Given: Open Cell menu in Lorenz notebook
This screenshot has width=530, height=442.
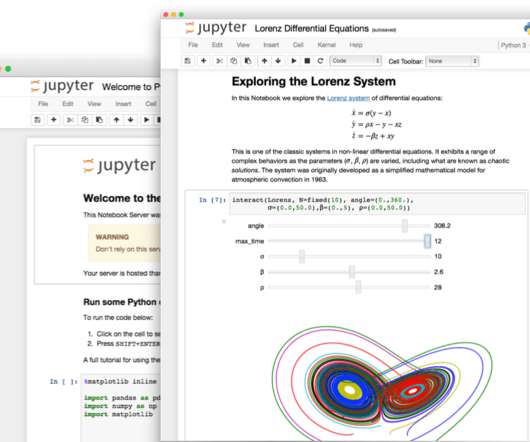Looking at the screenshot, I should coord(298,45).
